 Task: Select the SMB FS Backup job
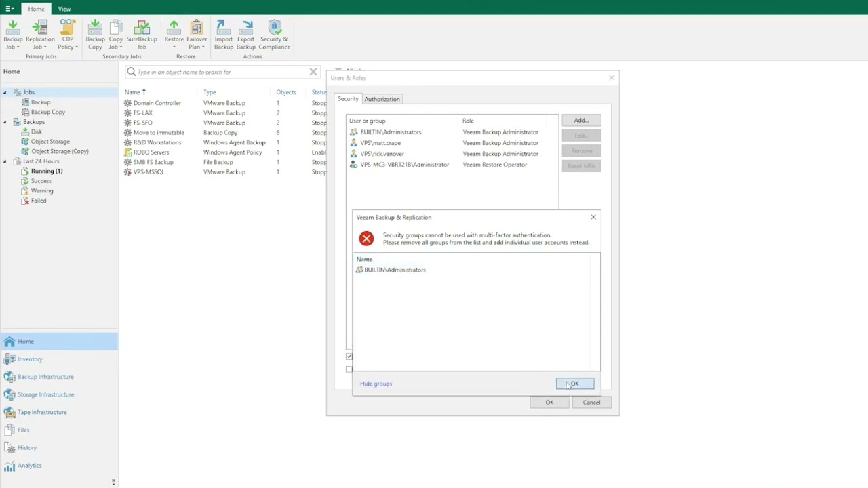click(224, 162)
